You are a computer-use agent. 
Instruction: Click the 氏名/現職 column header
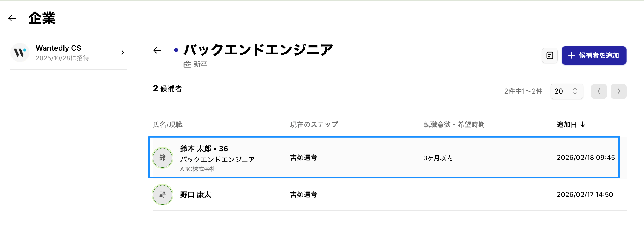pyautogui.click(x=168, y=125)
